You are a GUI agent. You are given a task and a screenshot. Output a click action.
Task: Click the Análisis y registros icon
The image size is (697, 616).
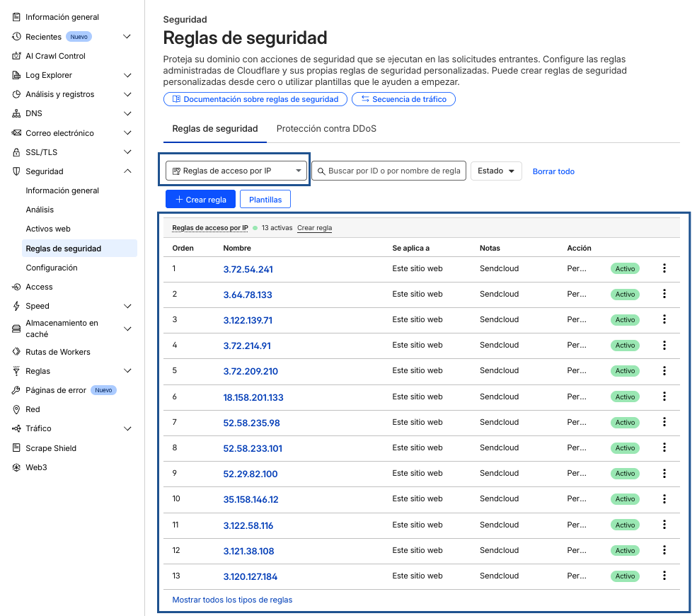(x=16, y=94)
